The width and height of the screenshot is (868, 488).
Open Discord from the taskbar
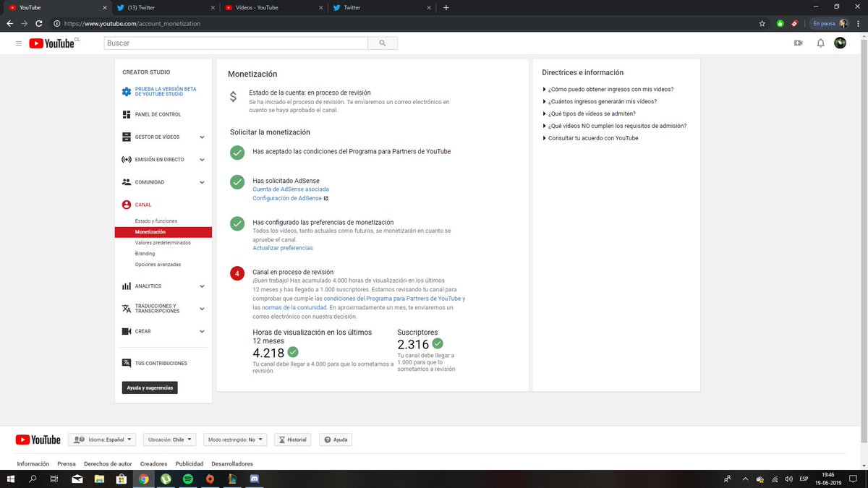255,479
